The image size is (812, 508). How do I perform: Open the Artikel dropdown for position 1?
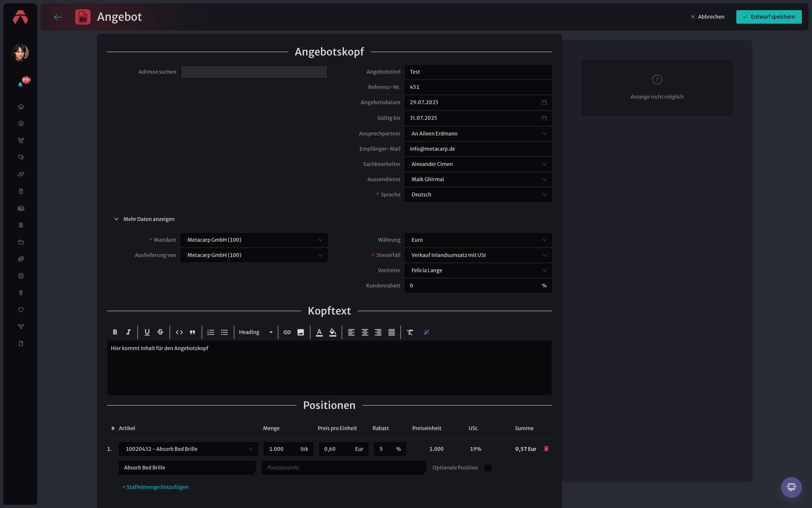pyautogui.click(x=188, y=449)
